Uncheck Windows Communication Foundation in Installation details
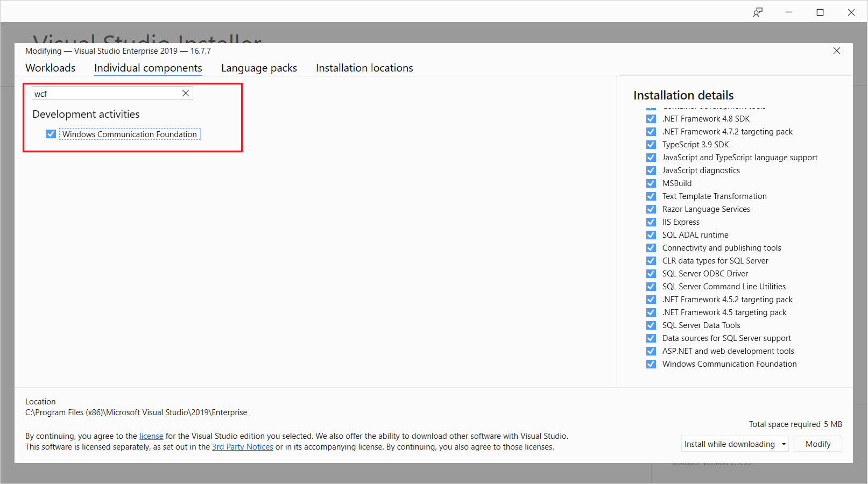Image resolution: width=868 pixels, height=484 pixels. 651,364
